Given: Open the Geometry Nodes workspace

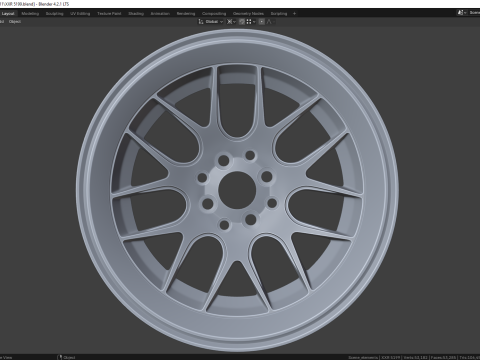Looking at the screenshot, I should pos(248,14).
